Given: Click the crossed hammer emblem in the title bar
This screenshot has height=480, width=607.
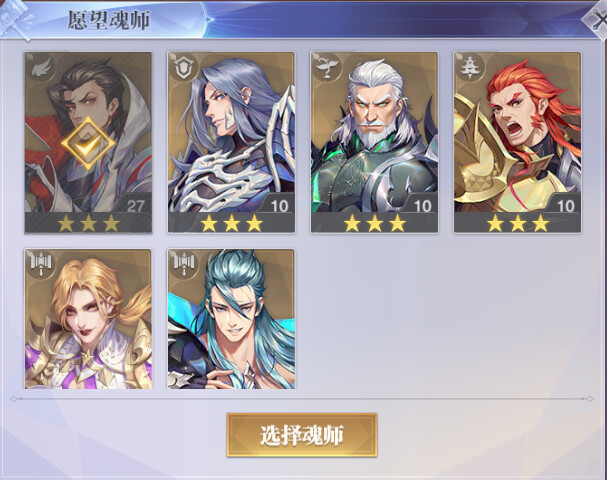Looking at the screenshot, I should 15,19.
